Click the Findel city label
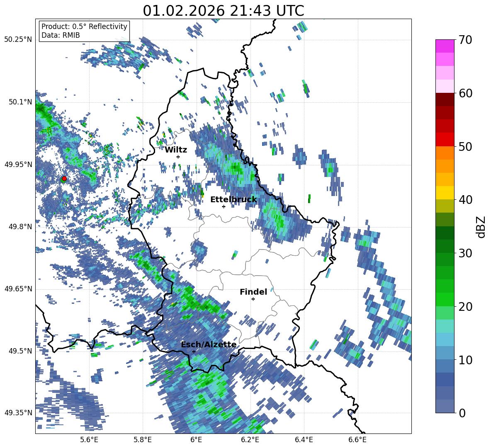The height and width of the screenshot is (448, 491). click(253, 292)
